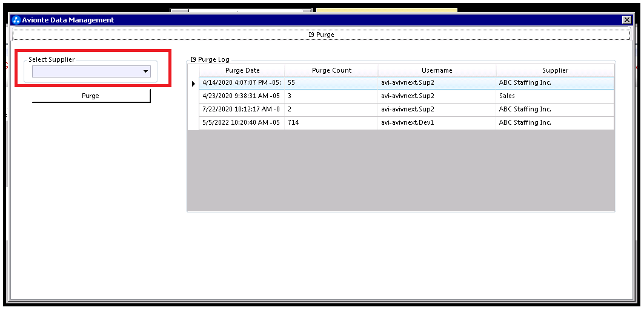This screenshot has height=310, width=644.
Task: Click the Sales supplier cell
Action: (x=556, y=96)
